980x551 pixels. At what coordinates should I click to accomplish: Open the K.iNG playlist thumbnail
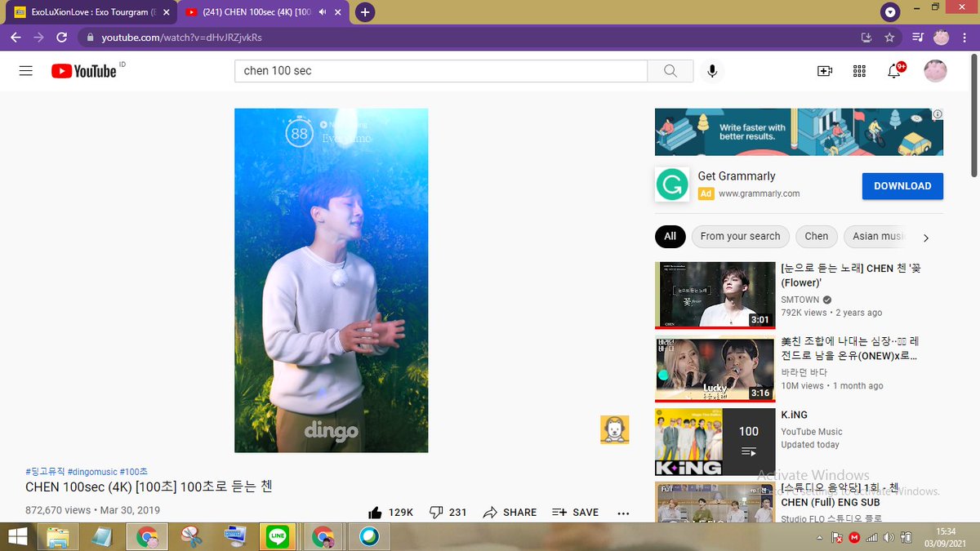[x=715, y=442]
